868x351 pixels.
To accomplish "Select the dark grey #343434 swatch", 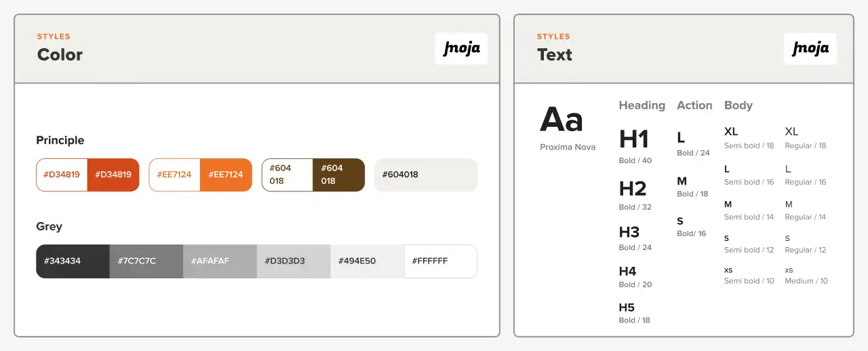I will pos(73,261).
